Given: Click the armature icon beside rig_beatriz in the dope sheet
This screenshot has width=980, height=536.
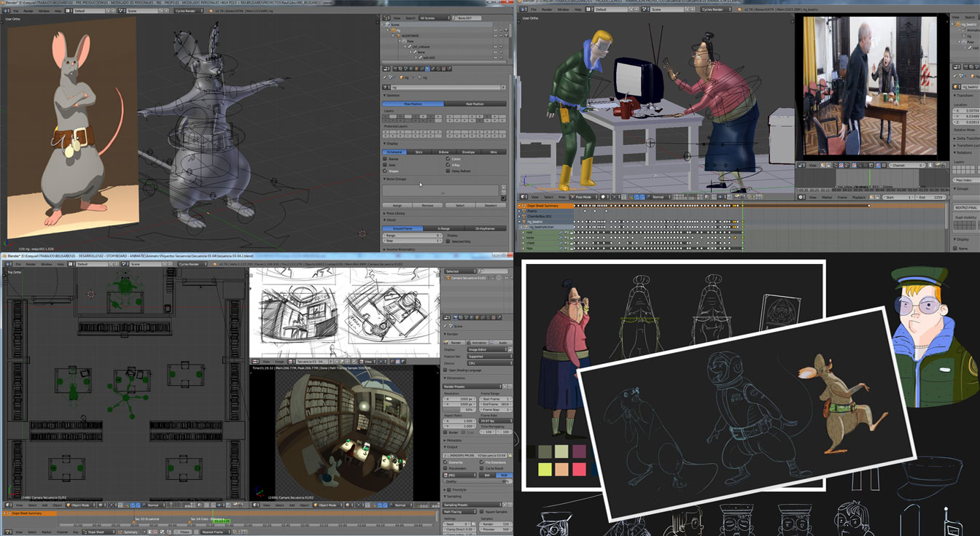Looking at the screenshot, I should coord(524,222).
